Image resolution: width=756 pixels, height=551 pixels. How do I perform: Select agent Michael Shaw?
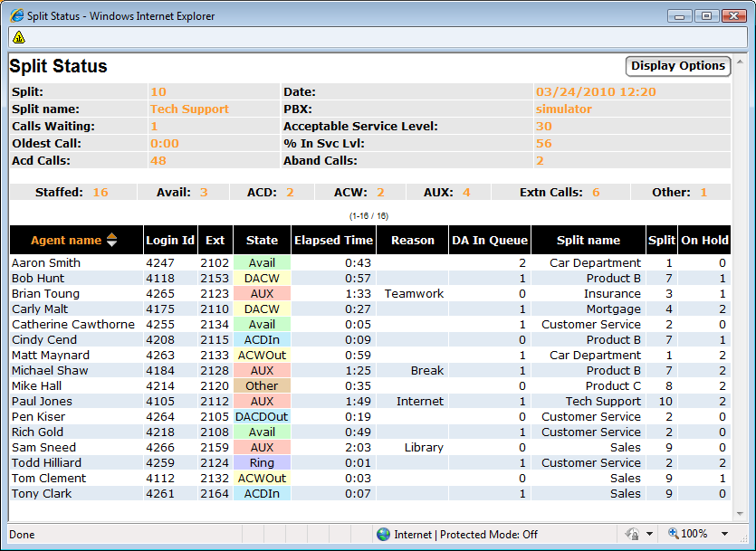coord(50,371)
